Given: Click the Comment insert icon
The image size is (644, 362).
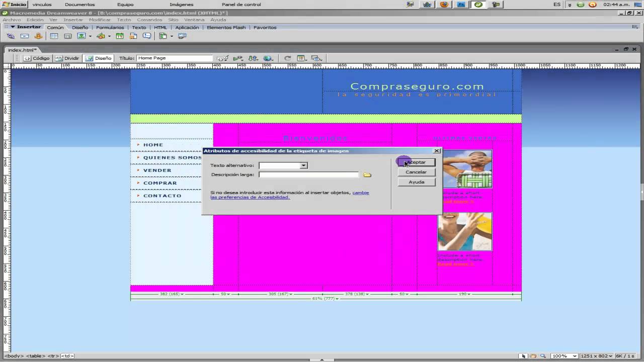Looking at the screenshot, I should pyautogui.click(x=146, y=36).
